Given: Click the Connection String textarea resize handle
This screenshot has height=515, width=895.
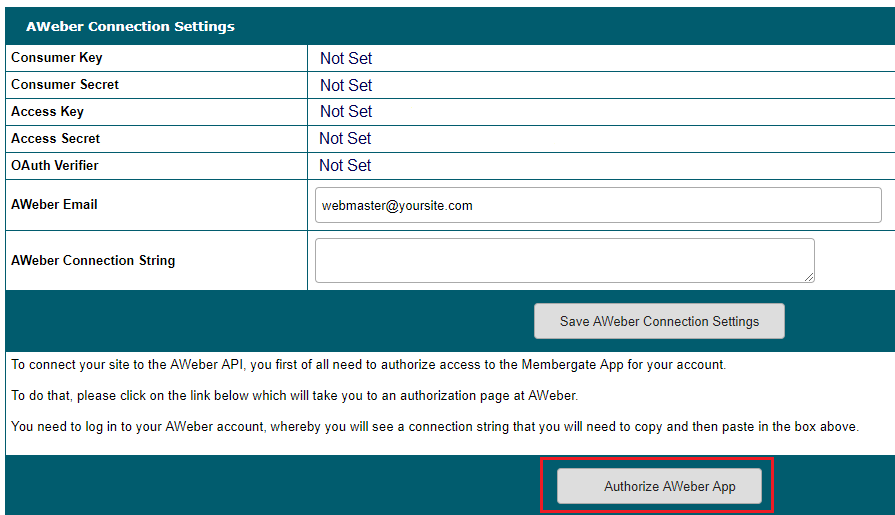Looking at the screenshot, I should 808,276.
